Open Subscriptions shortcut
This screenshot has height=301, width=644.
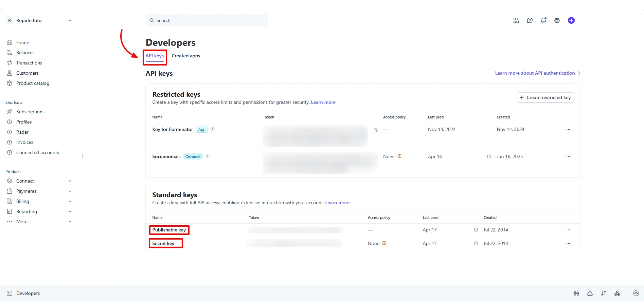(x=30, y=112)
